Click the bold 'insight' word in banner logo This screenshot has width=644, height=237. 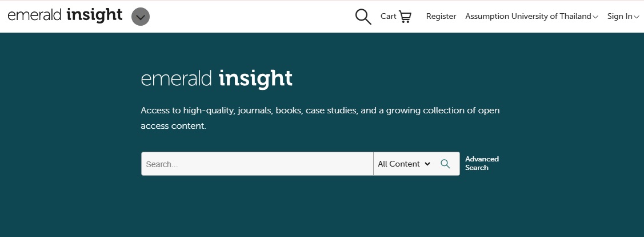[255, 78]
